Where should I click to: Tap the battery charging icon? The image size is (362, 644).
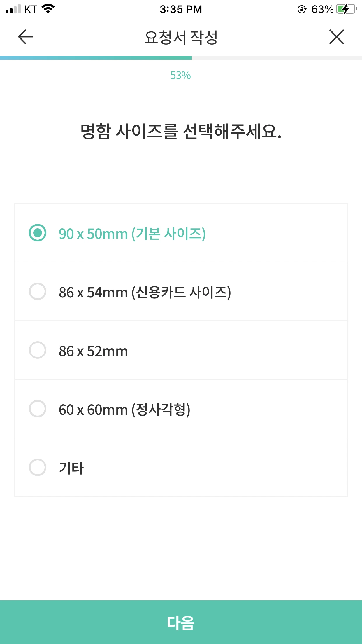(347, 9)
